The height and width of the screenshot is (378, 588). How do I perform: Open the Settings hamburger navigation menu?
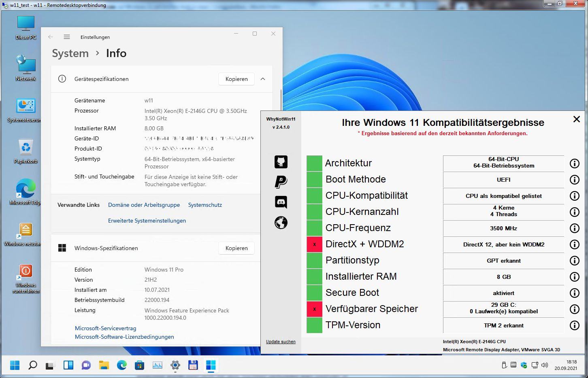click(x=67, y=37)
